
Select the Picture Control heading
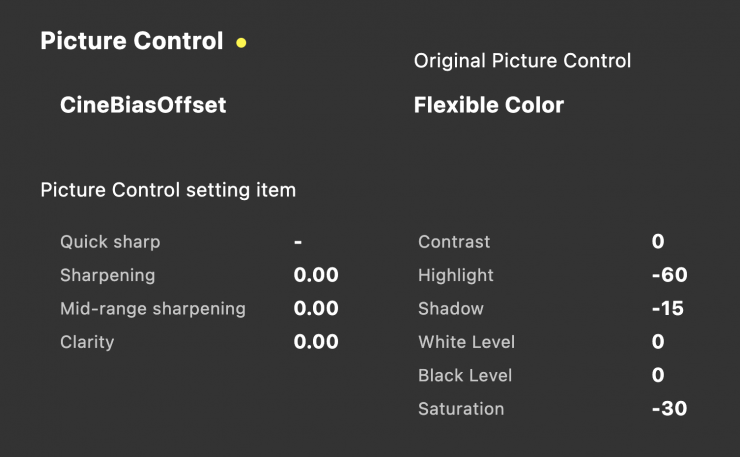click(131, 42)
